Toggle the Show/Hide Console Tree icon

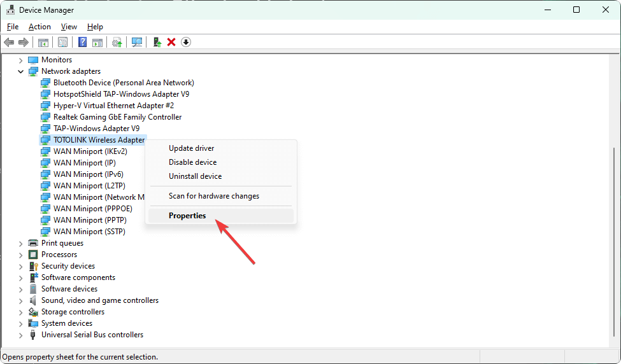pos(43,42)
